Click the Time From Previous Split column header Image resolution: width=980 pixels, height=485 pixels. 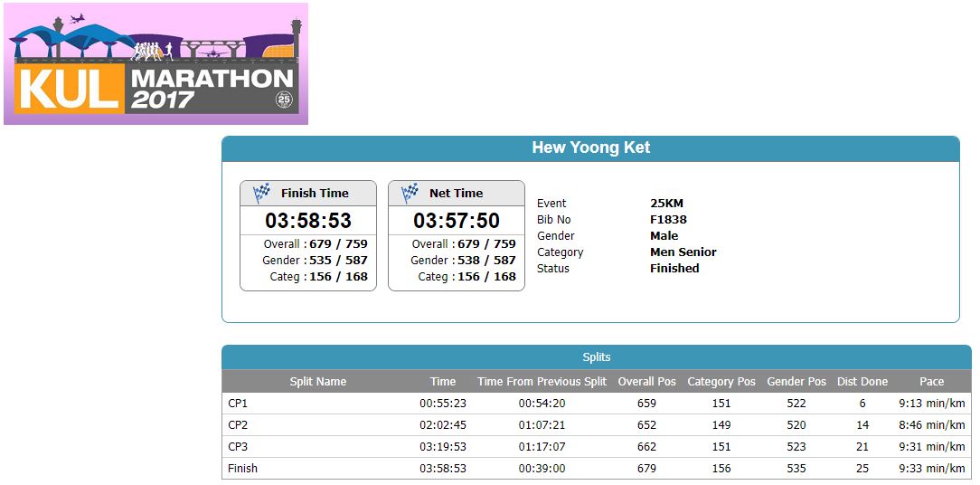pos(542,381)
